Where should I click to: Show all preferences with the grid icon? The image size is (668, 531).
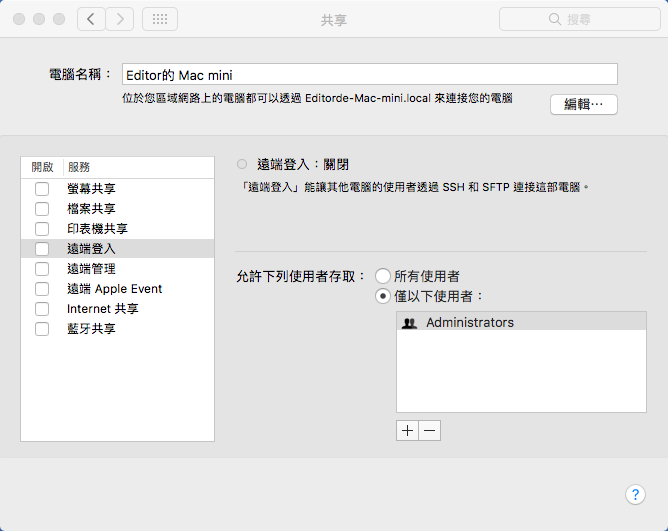click(160, 19)
